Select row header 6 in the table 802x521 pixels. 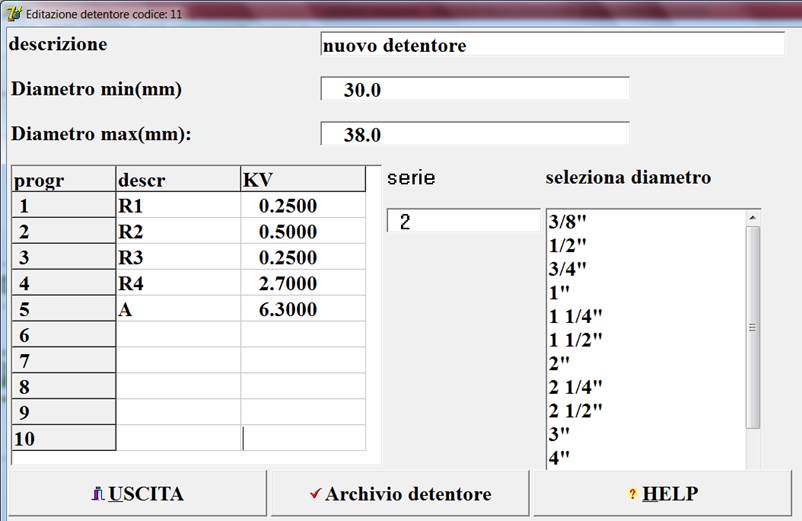point(64,335)
